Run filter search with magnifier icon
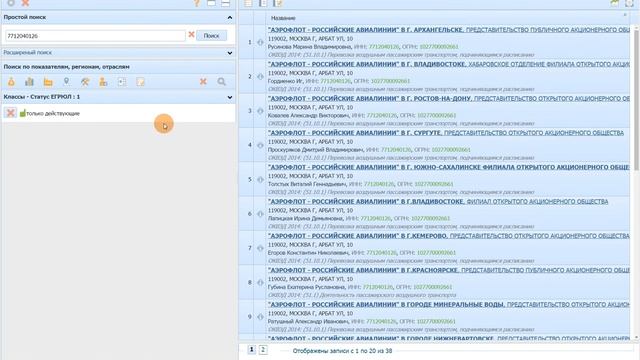The width and height of the screenshot is (640, 360). tap(222, 82)
